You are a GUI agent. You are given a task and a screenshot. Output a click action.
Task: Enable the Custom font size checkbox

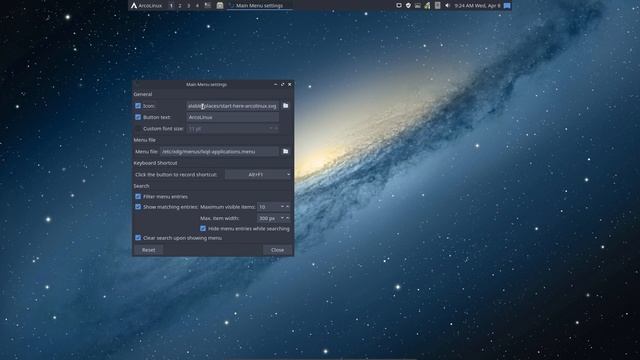click(138, 129)
